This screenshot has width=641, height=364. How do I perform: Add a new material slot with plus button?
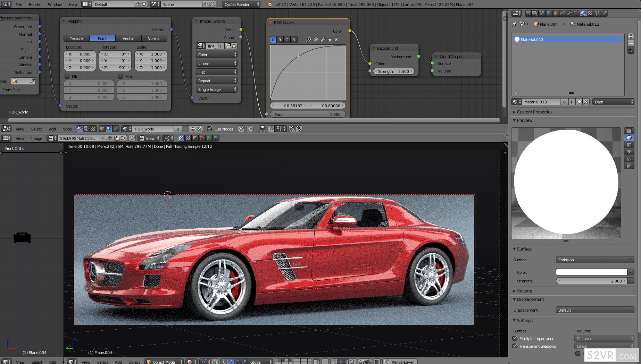click(x=631, y=36)
